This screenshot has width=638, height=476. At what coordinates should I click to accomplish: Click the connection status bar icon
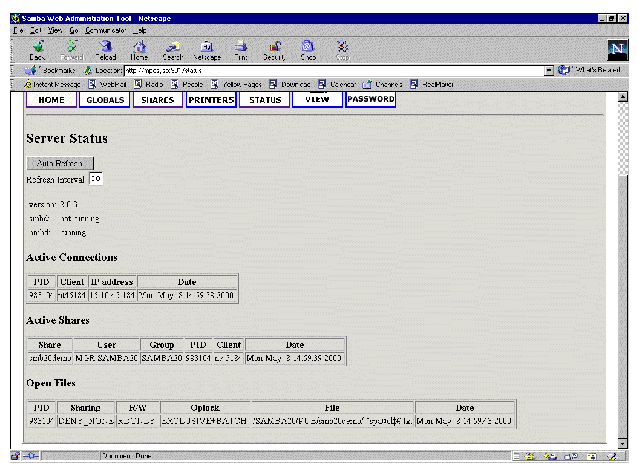31,456
